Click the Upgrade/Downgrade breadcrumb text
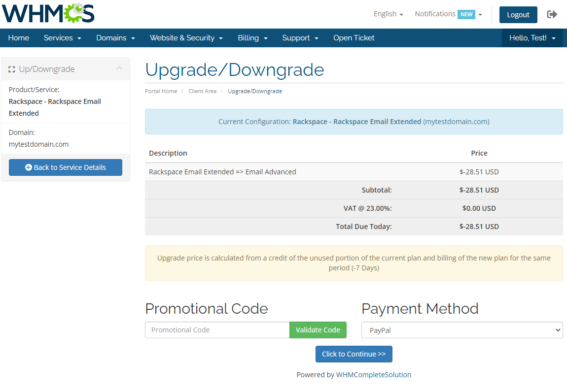This screenshot has width=567, height=392. (255, 91)
